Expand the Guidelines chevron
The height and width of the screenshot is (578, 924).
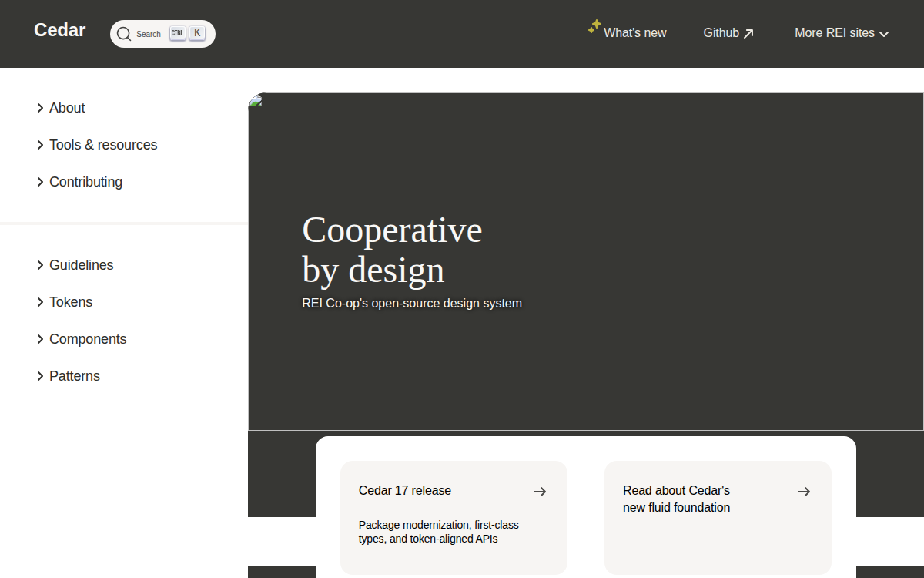tap(40, 265)
